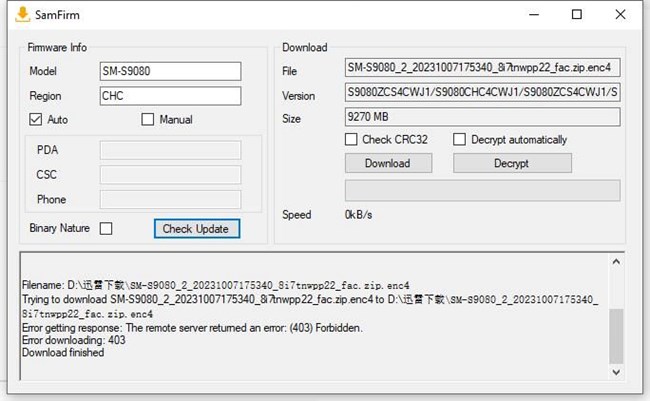Click the Region field containing CHC
Image resolution: width=650 pixels, height=401 pixels.
point(170,96)
